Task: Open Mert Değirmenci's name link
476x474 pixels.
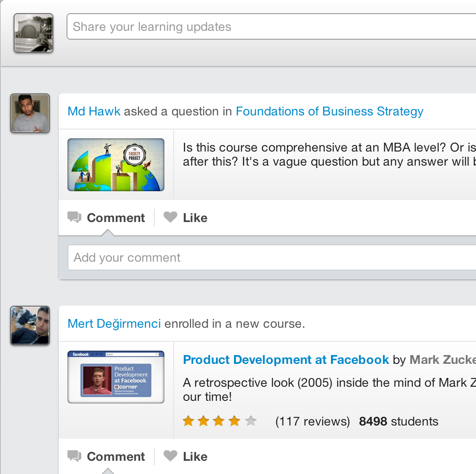Action: 114,324
